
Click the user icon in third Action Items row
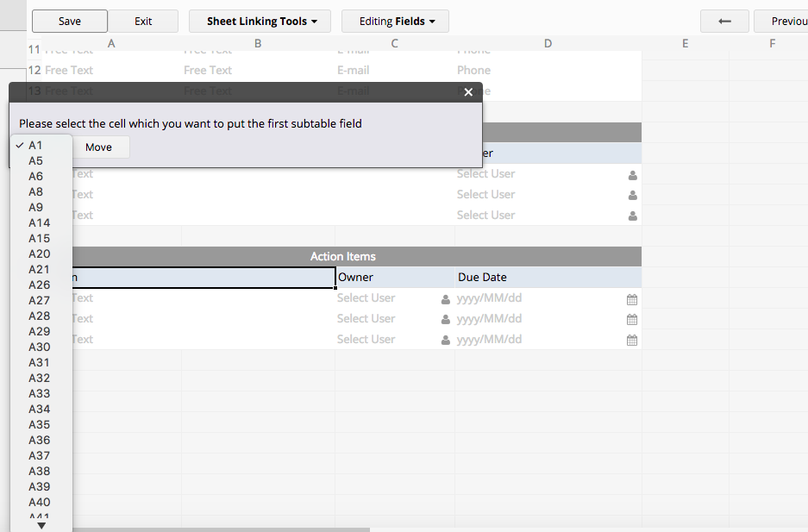pyautogui.click(x=446, y=341)
